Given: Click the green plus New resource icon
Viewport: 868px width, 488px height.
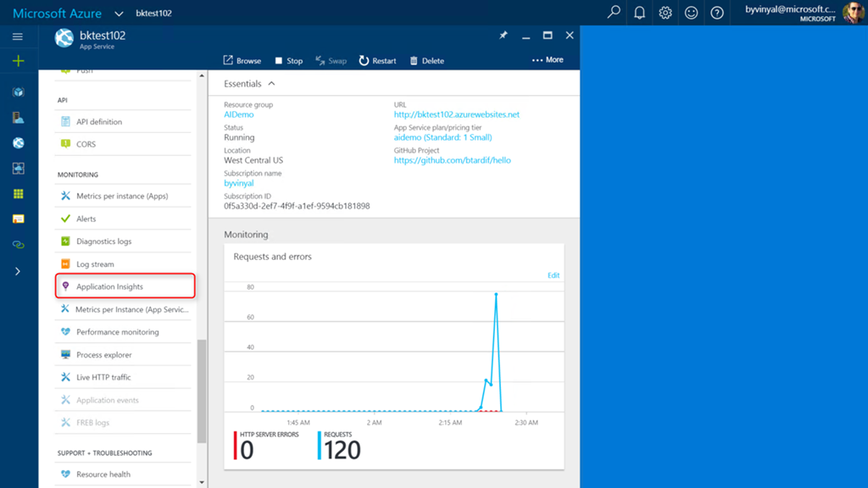Looking at the screenshot, I should (19, 61).
